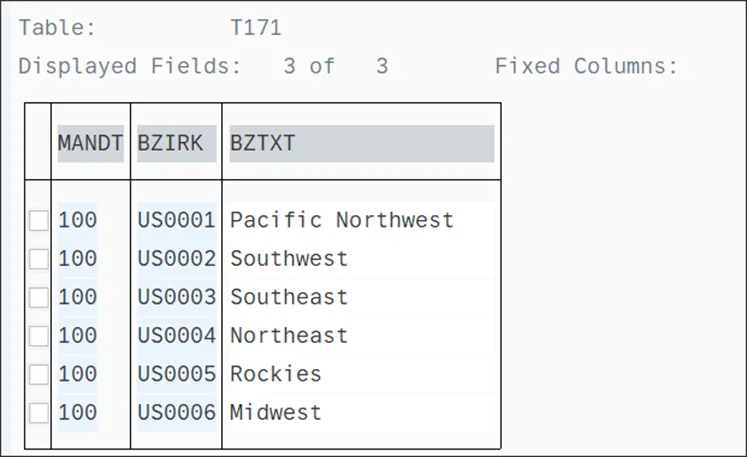Select the checkbox for row US0001
This screenshot has height=457, width=747.
[38, 221]
